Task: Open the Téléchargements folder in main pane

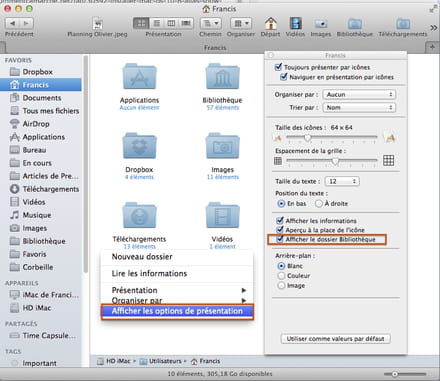Action: point(139,215)
